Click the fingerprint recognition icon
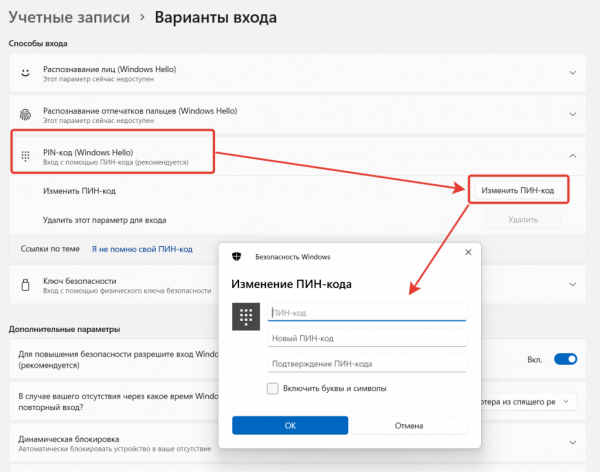This screenshot has height=472, width=600. click(x=25, y=114)
